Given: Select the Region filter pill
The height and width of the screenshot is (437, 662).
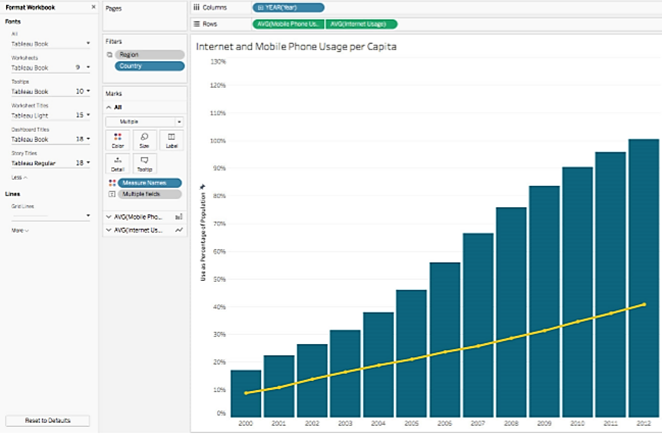Looking at the screenshot, I should [x=149, y=54].
